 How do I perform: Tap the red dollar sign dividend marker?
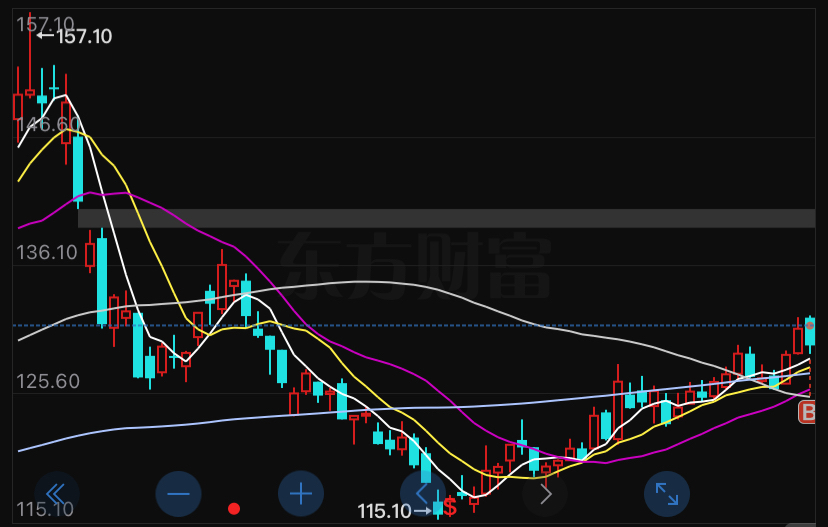tap(450, 507)
